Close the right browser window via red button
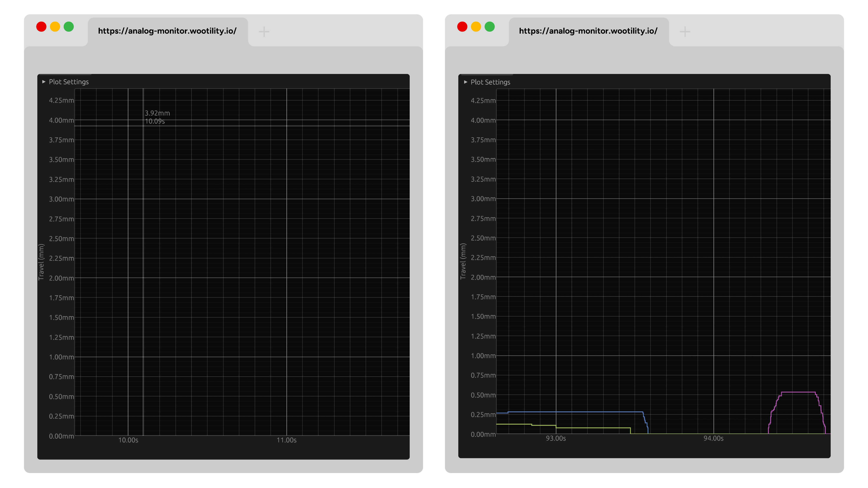Viewport: 868px width, 488px height. coord(462,27)
